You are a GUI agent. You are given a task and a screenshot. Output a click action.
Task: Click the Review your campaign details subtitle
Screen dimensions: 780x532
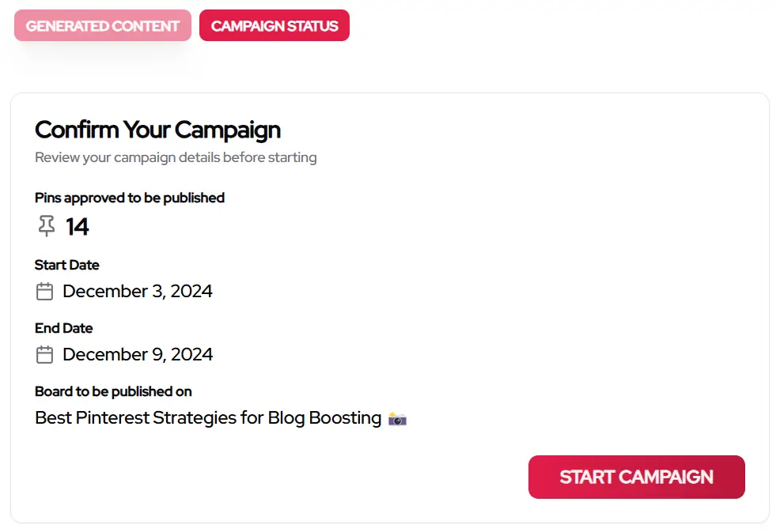pos(176,157)
